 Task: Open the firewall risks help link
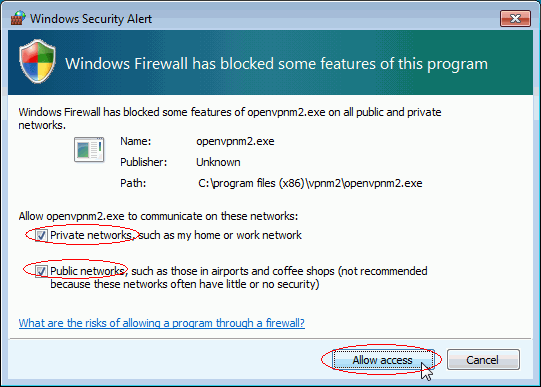pyautogui.click(x=161, y=323)
